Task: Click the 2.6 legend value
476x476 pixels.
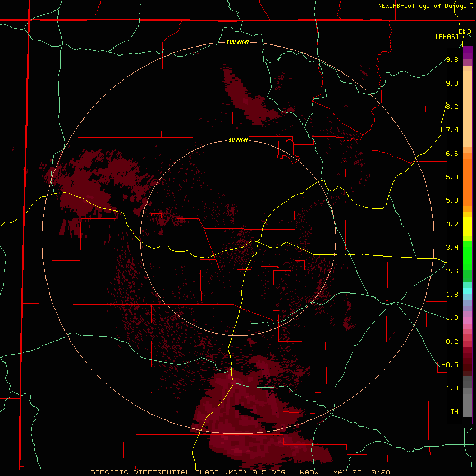Action: pos(452,271)
